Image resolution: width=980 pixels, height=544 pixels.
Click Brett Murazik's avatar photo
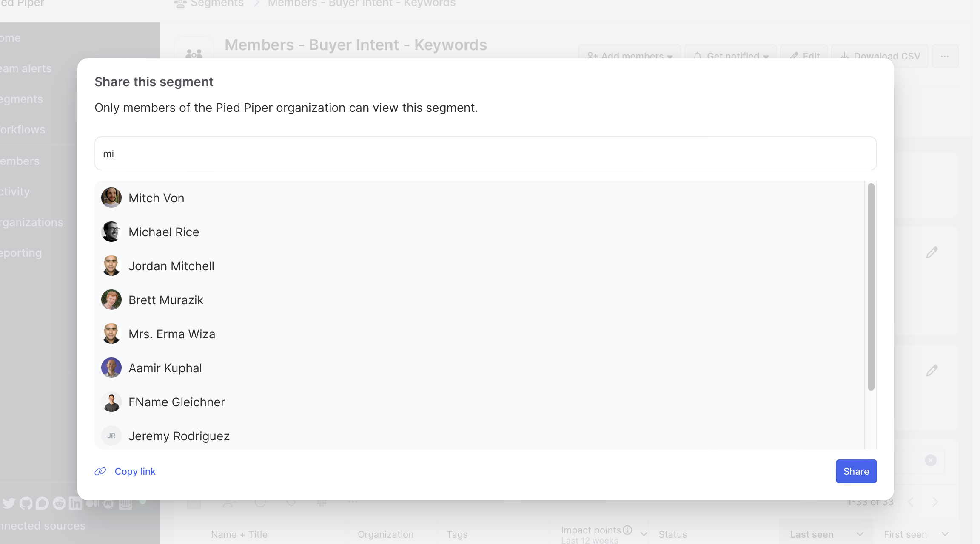(111, 300)
